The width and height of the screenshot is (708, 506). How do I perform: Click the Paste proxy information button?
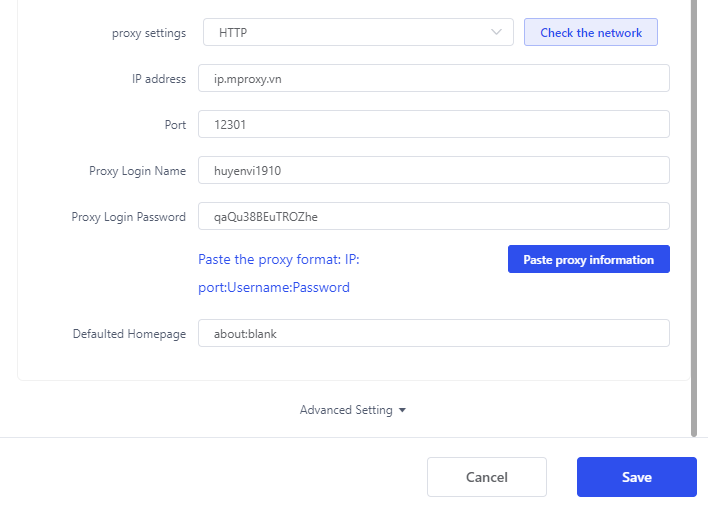pos(588,260)
